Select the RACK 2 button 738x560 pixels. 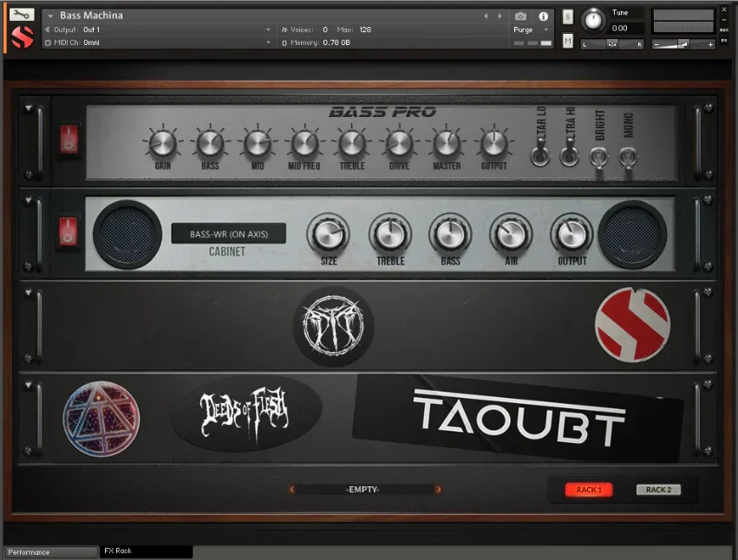[x=658, y=489]
